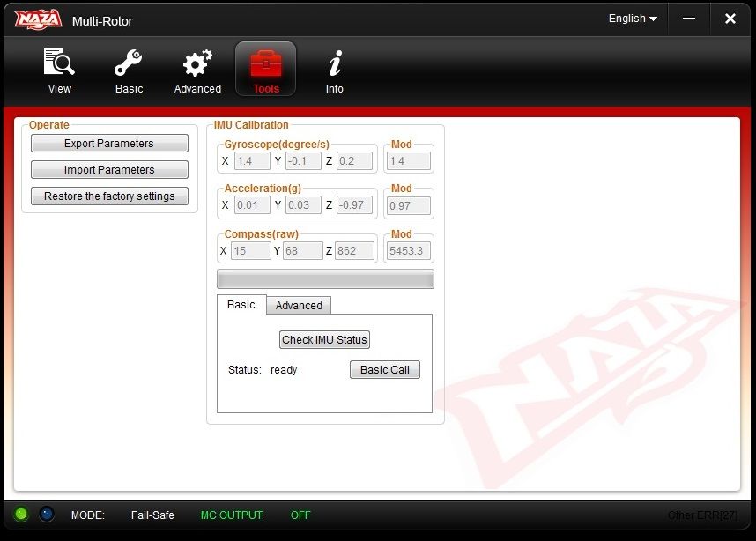Click the 'Status:' label
The width and height of the screenshot is (756, 541).
(244, 370)
